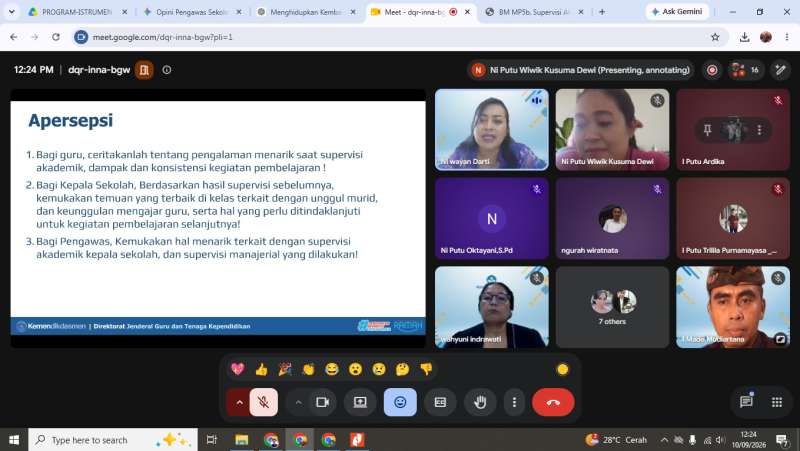This screenshot has height=451, width=800.
Task: Select Ni Putu Oktayani,S.Pd tile
Action: tap(492, 218)
